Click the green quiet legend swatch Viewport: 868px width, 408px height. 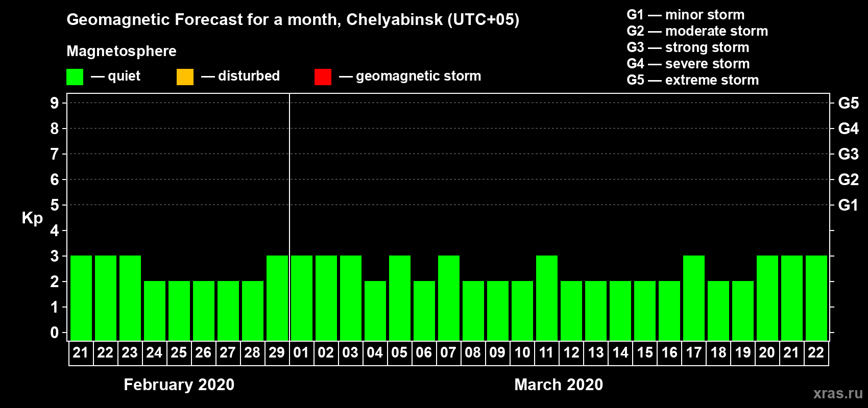coord(75,77)
